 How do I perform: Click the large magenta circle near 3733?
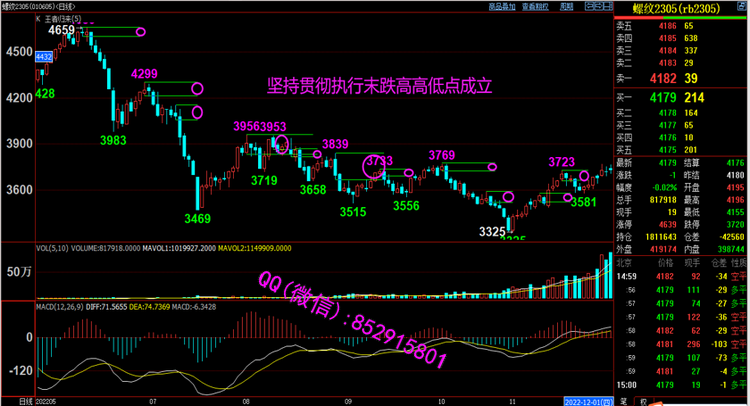[373, 168]
